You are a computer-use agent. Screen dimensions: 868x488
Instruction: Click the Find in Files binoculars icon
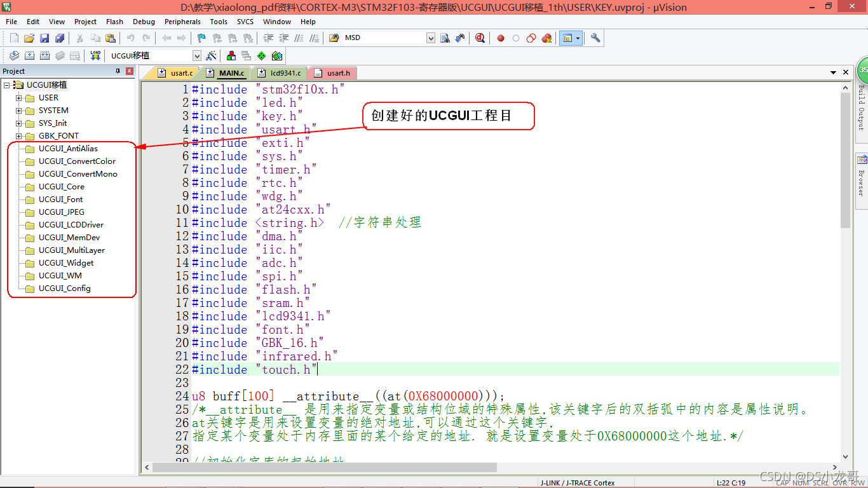[x=447, y=37]
